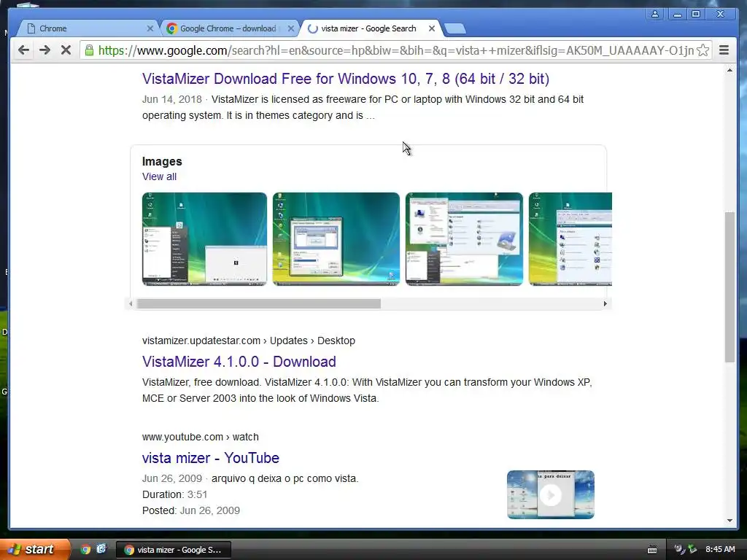Viewport: 747px width, 560px height.
Task: Click the left arrow of the images scrollbar
Action: [x=131, y=304]
